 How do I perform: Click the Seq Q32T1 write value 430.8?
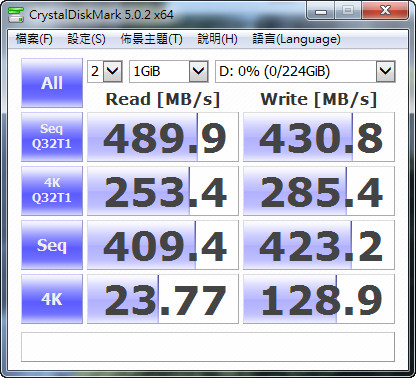point(319,137)
